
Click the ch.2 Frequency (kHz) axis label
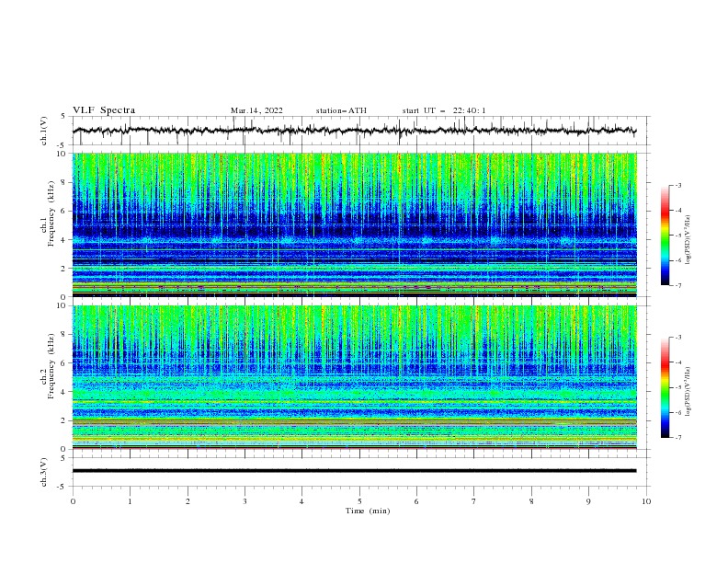click(48, 367)
